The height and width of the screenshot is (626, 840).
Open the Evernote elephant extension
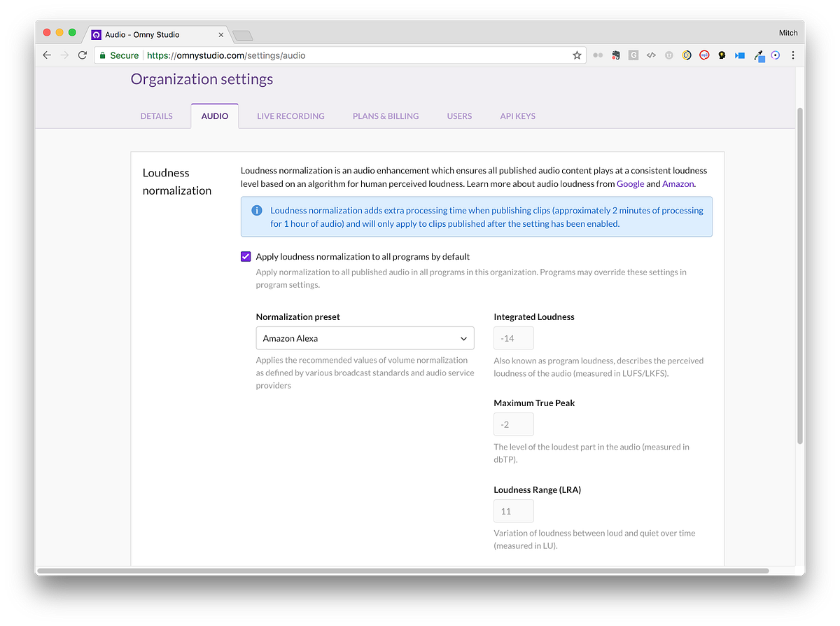[616, 55]
